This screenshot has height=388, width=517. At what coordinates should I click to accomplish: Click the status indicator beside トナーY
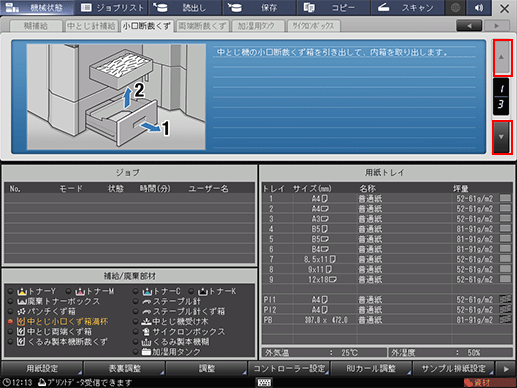[10, 292]
